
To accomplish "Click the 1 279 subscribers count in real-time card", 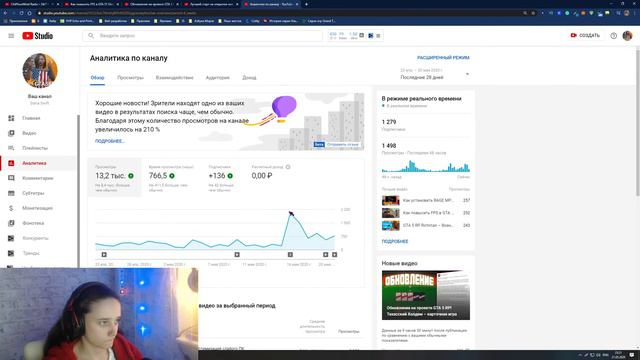I will click(x=389, y=122).
